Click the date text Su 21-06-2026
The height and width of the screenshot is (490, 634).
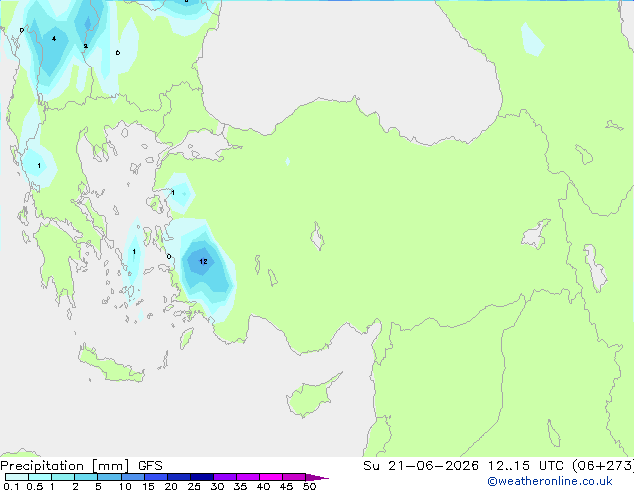tap(421, 466)
